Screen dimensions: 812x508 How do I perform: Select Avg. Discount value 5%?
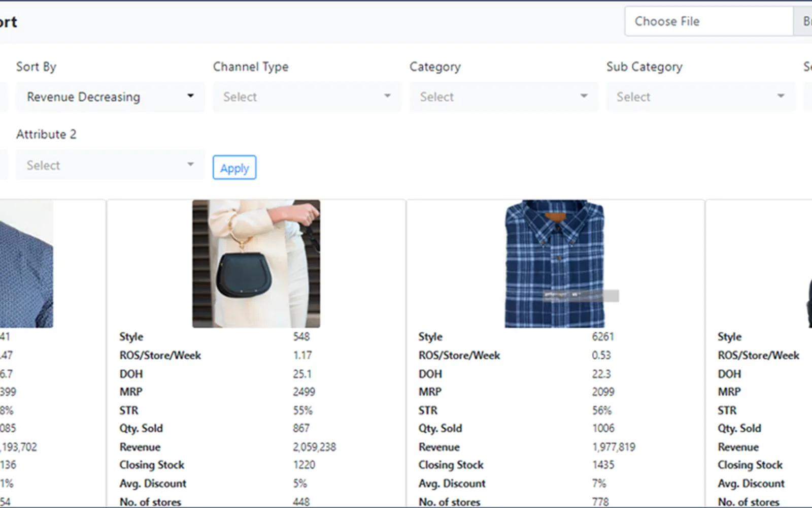300,484
